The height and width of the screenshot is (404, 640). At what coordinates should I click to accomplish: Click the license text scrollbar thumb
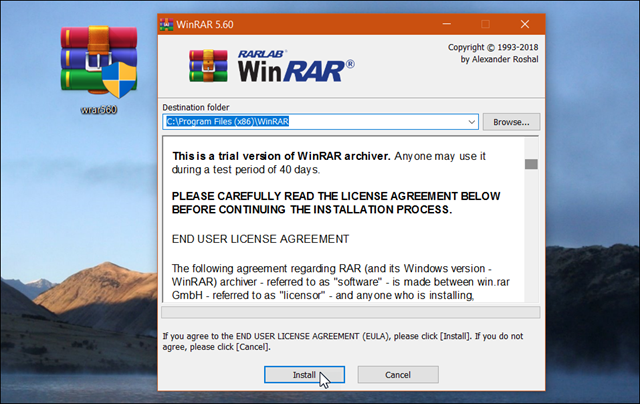(531, 164)
